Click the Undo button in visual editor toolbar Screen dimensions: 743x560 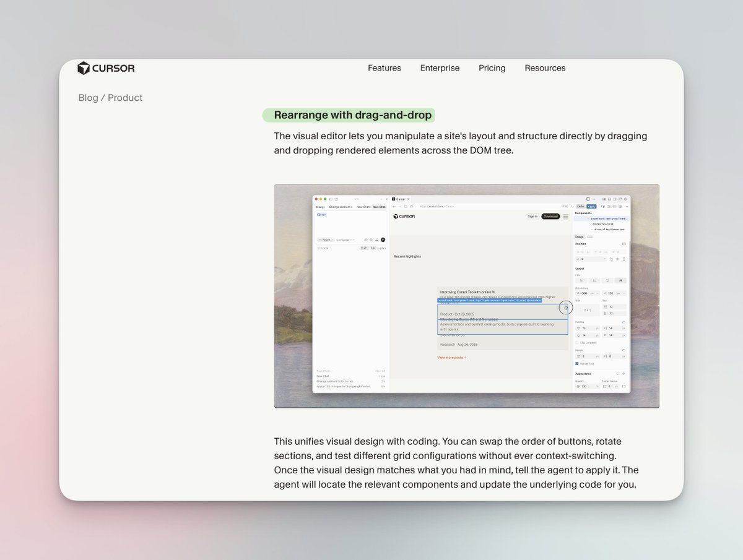580,207
